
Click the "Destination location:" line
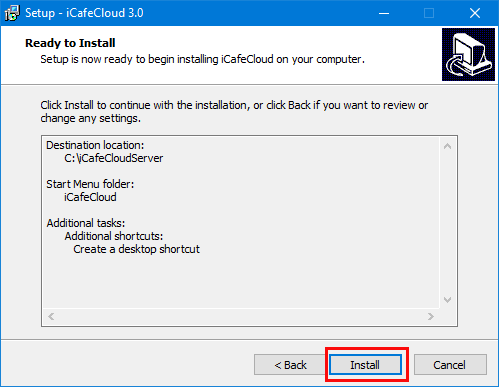[x=95, y=145]
